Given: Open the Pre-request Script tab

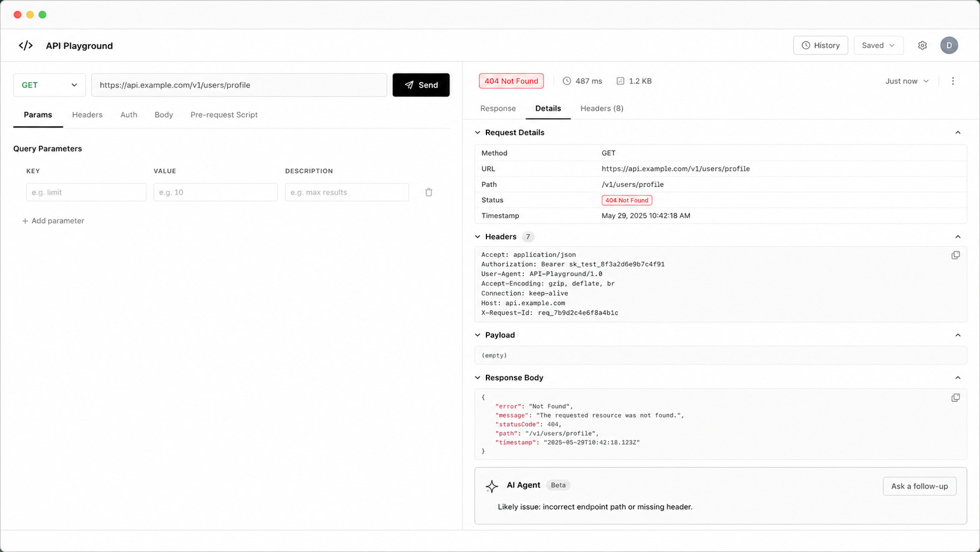Looking at the screenshot, I should [x=224, y=115].
